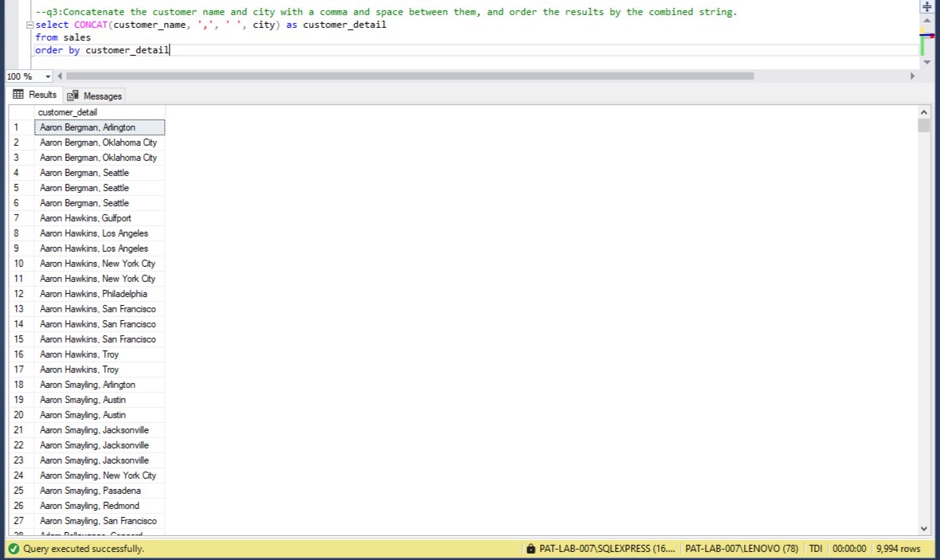This screenshot has height=560, width=940.
Task: Click PAT-LAB-007\SQLEXPRESS server status entry
Action: (x=607, y=549)
